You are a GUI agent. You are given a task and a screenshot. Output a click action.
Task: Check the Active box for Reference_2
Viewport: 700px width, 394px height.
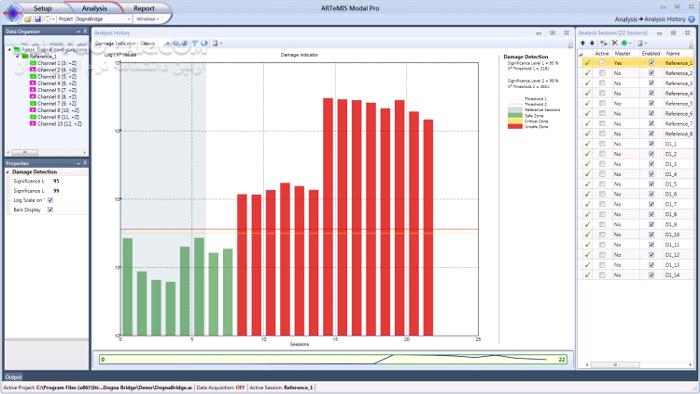602,73
